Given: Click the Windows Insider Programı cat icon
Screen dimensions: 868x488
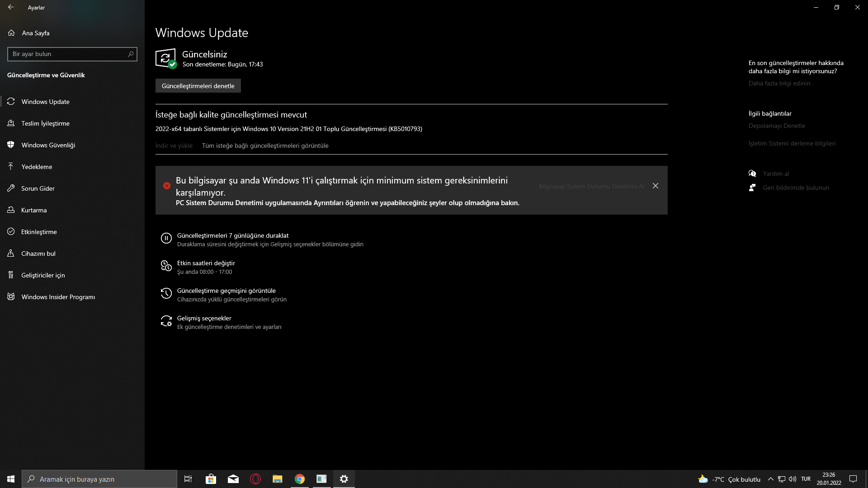Looking at the screenshot, I should 11,297.
